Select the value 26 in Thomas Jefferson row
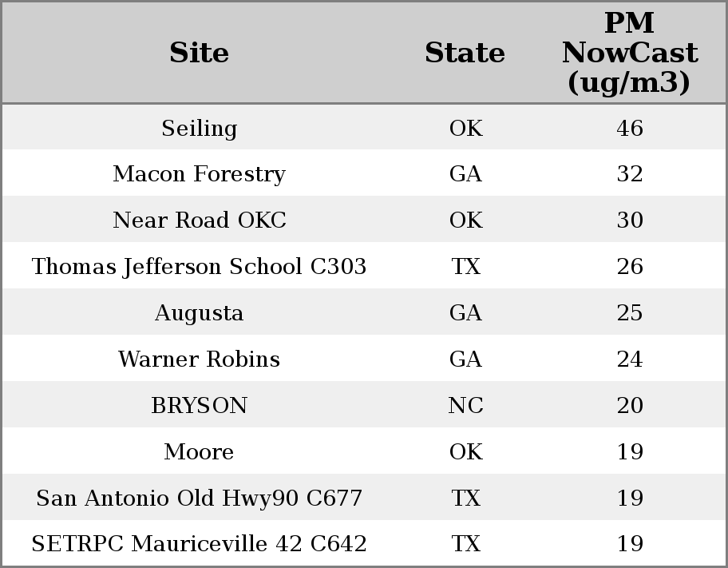728x568 pixels. coord(629,267)
